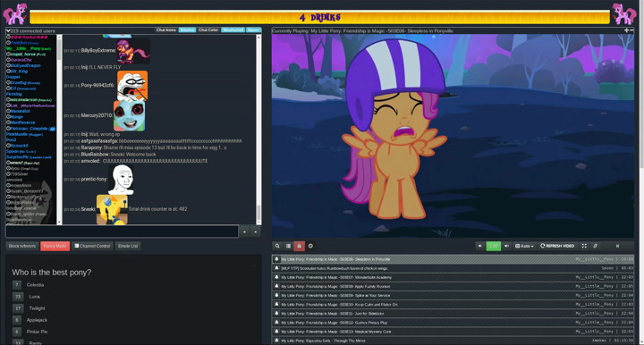This screenshot has height=345, width=644.
Task: Click the skip-to-next icon in video controls
Action: (x=617, y=246)
